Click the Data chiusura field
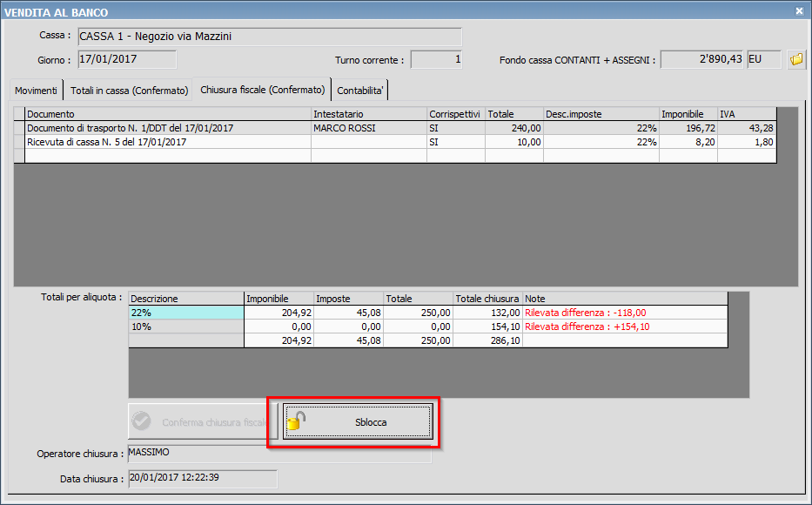 [203, 479]
